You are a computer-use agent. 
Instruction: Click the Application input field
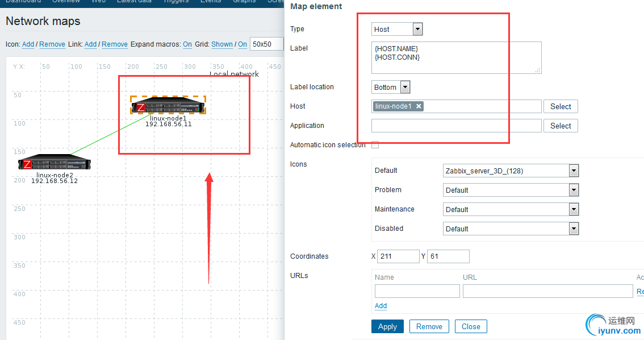(x=456, y=126)
